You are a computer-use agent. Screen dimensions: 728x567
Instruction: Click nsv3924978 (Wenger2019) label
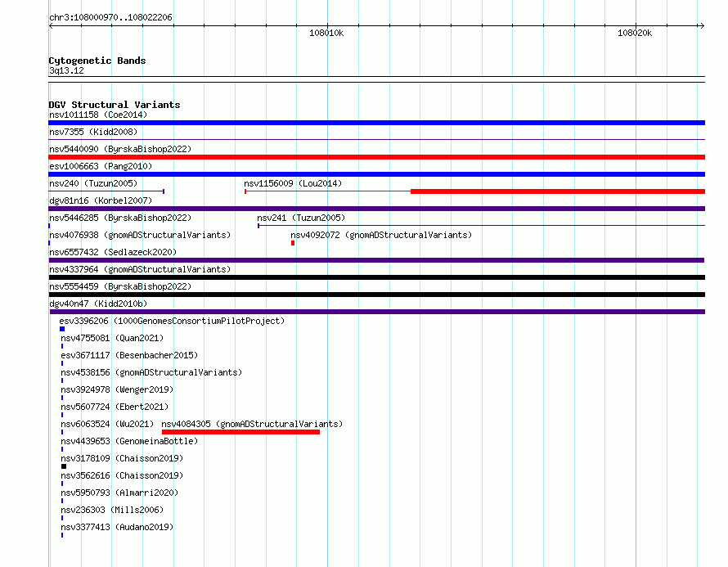[x=117, y=389]
